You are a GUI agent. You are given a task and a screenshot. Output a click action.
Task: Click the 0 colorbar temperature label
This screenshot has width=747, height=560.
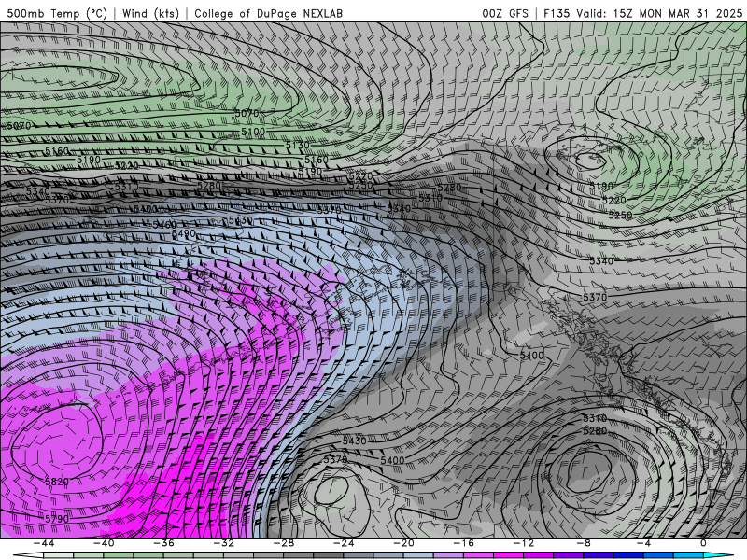[x=703, y=543]
